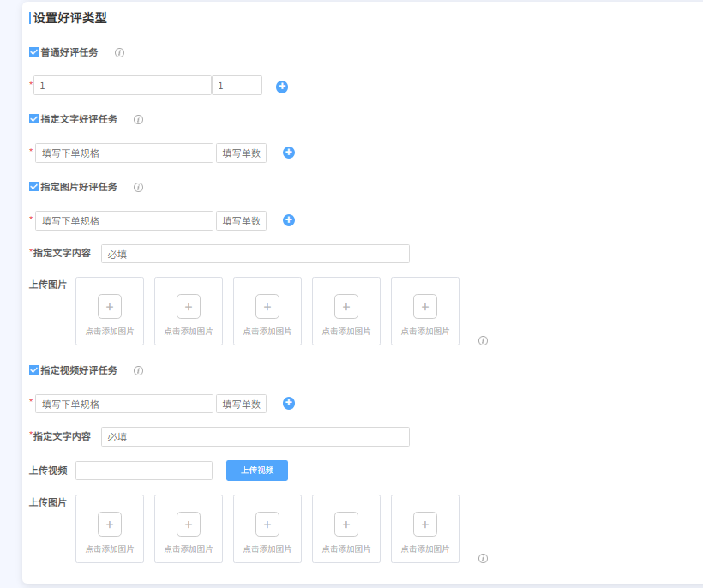Click the add icon in the 指定视频好评任务 row

[289, 403]
